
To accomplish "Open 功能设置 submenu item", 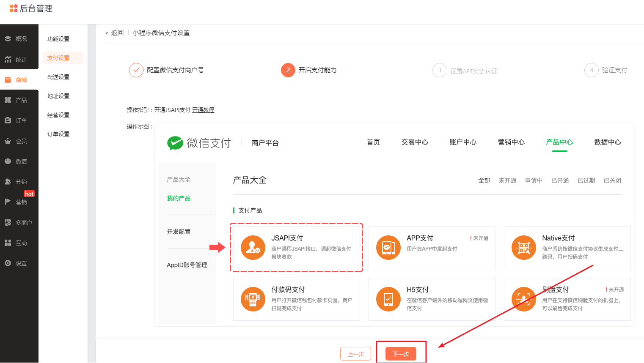I will (x=58, y=39).
